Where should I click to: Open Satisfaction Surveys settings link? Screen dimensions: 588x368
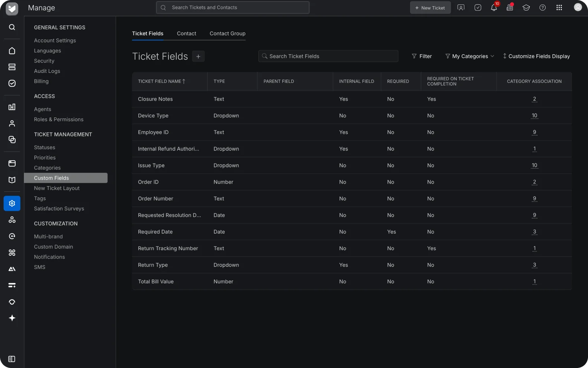click(x=59, y=209)
